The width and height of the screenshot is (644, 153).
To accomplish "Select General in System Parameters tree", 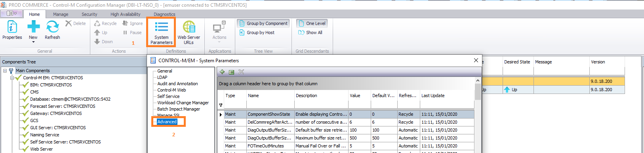I will tap(165, 71).
